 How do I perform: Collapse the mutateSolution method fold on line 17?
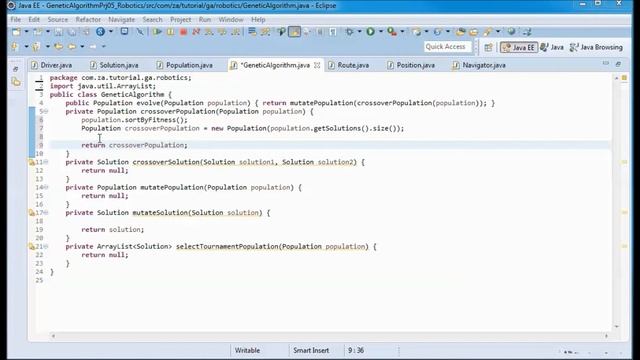pyautogui.click(x=46, y=213)
